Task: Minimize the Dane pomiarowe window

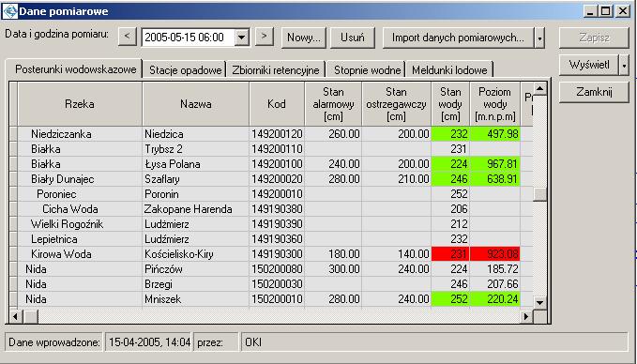Action: (590, 11)
